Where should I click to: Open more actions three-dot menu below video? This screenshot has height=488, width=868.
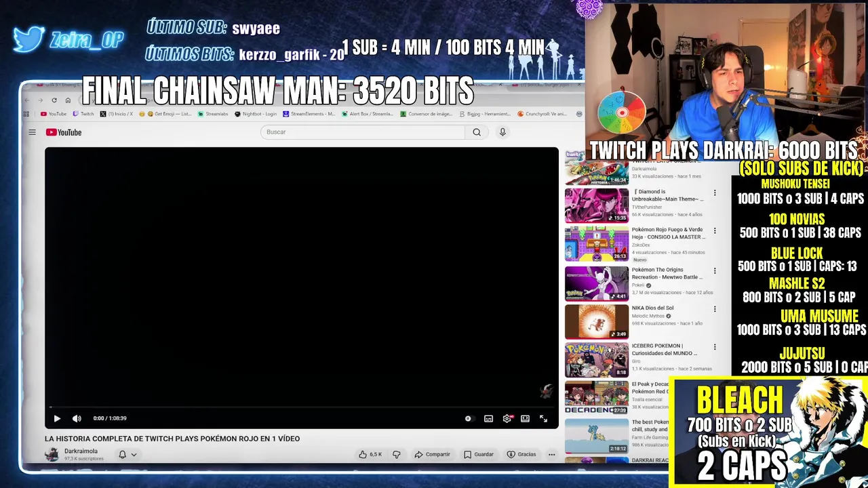[551, 455]
